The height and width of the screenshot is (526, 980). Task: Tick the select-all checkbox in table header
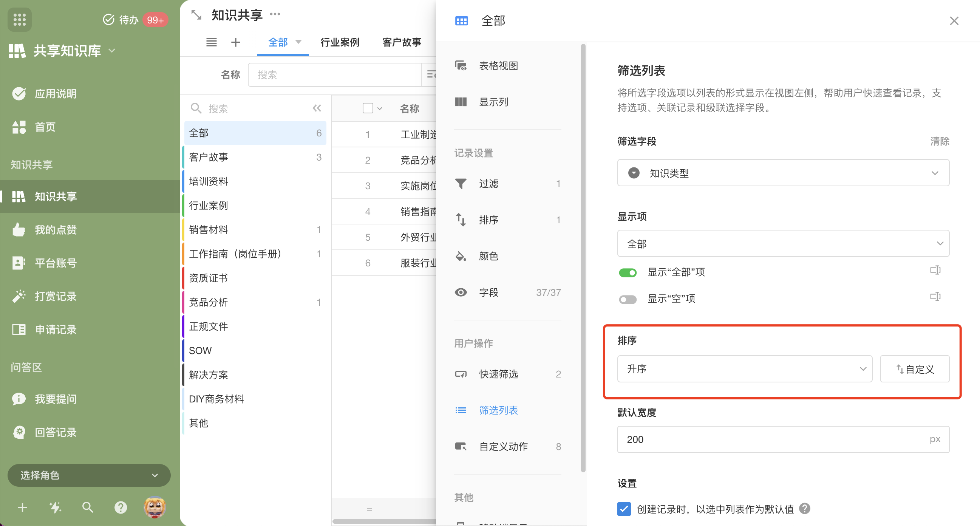tap(368, 108)
